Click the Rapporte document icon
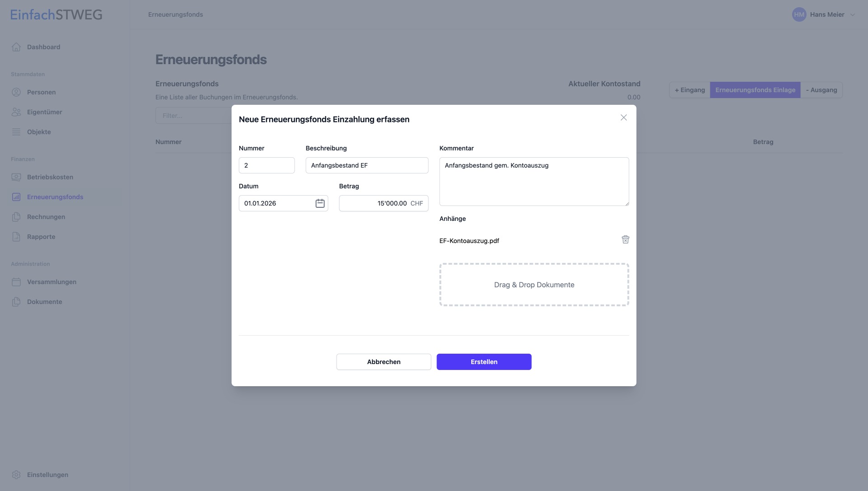Viewport: 868px width, 491px height. click(x=16, y=237)
